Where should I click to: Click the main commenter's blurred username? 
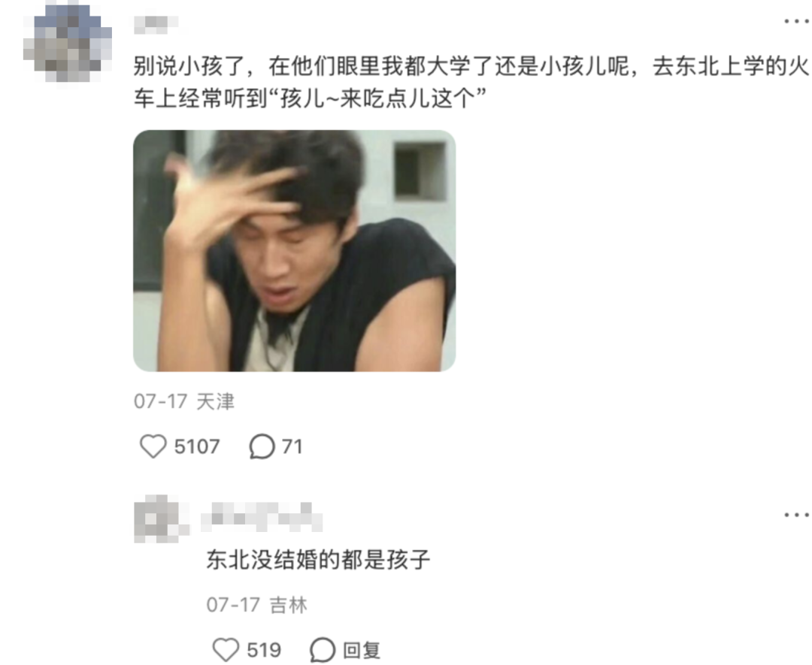pyautogui.click(x=156, y=24)
